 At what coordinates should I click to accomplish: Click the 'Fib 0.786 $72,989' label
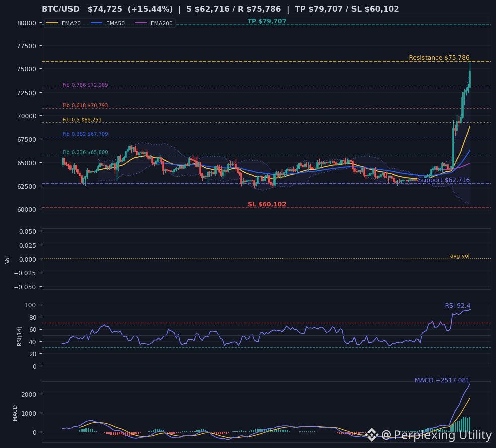[86, 85]
